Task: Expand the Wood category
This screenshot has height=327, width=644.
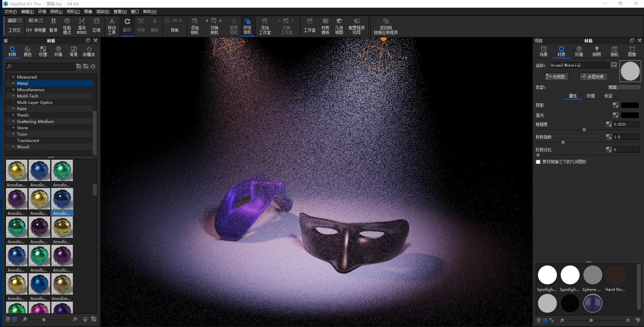Action: click(13, 147)
